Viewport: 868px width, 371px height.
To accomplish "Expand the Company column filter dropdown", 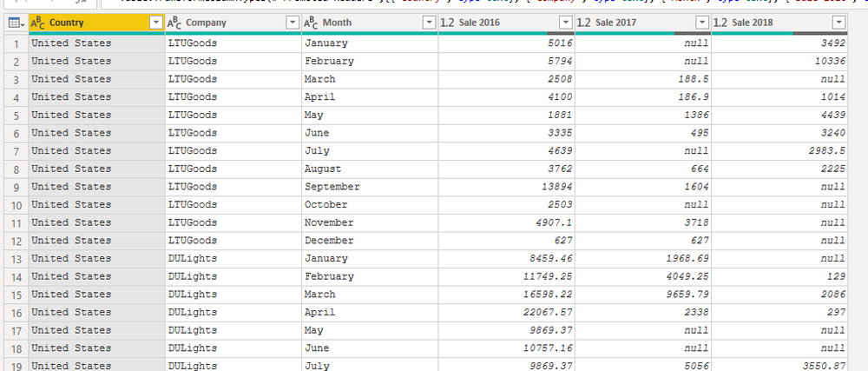I will pos(292,22).
